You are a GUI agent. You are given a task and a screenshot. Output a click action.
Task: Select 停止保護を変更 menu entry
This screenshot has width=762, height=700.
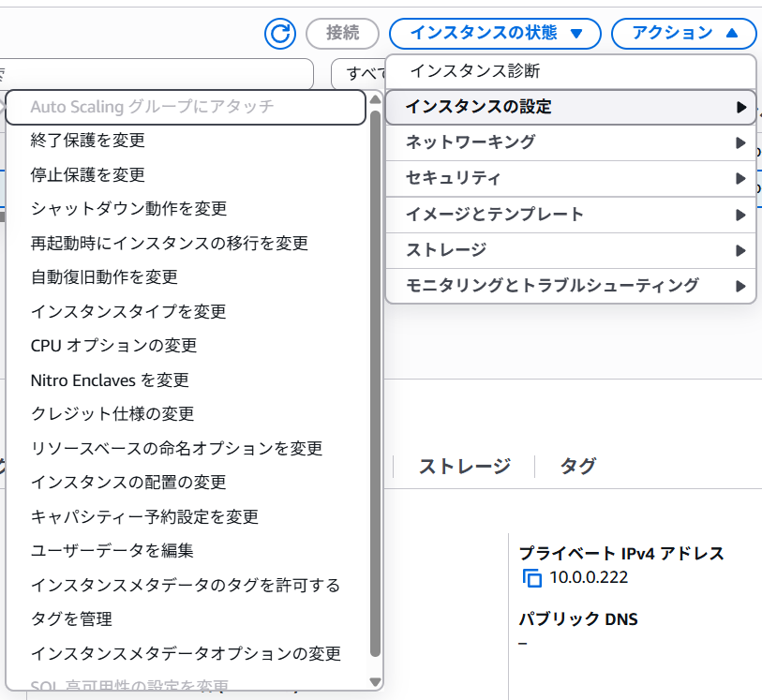pyautogui.click(x=88, y=175)
